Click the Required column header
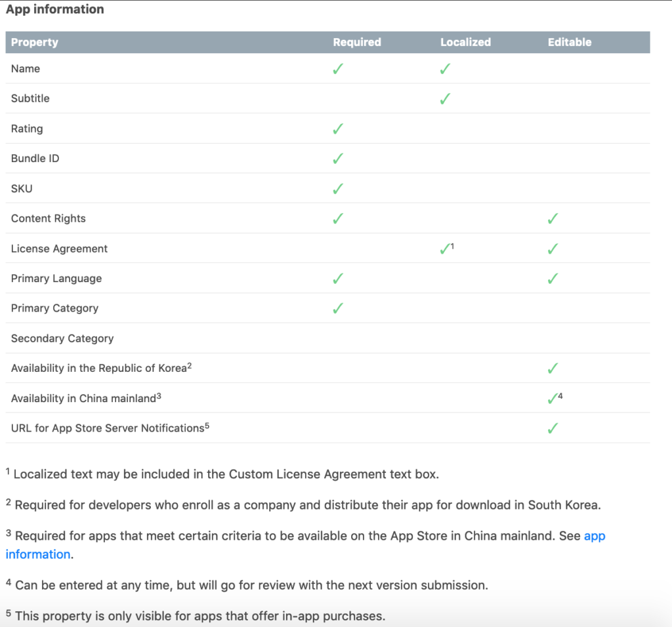 pyautogui.click(x=357, y=42)
